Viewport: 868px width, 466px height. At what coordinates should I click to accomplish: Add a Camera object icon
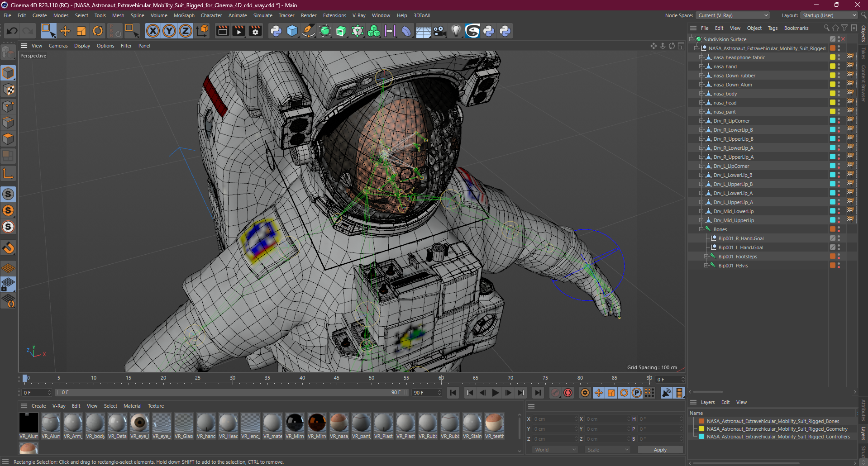(x=439, y=31)
